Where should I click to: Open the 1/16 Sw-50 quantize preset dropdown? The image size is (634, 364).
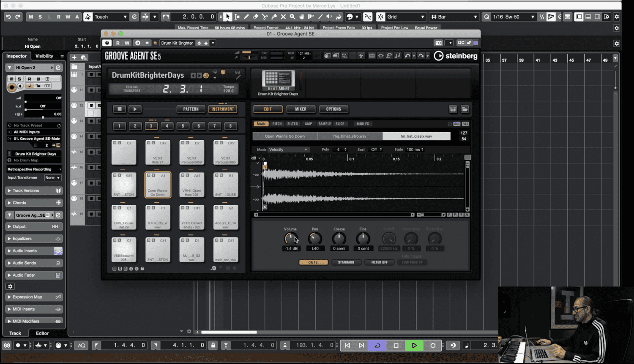click(x=514, y=16)
